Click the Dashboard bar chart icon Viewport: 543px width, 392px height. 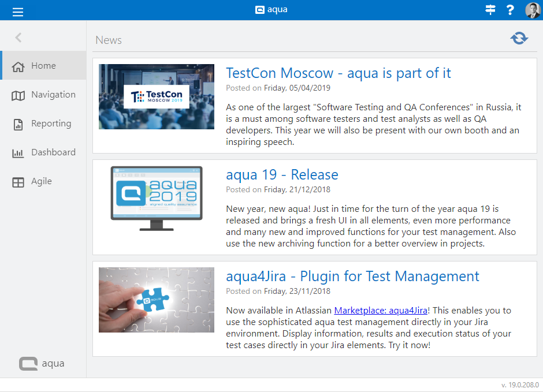pyautogui.click(x=18, y=153)
